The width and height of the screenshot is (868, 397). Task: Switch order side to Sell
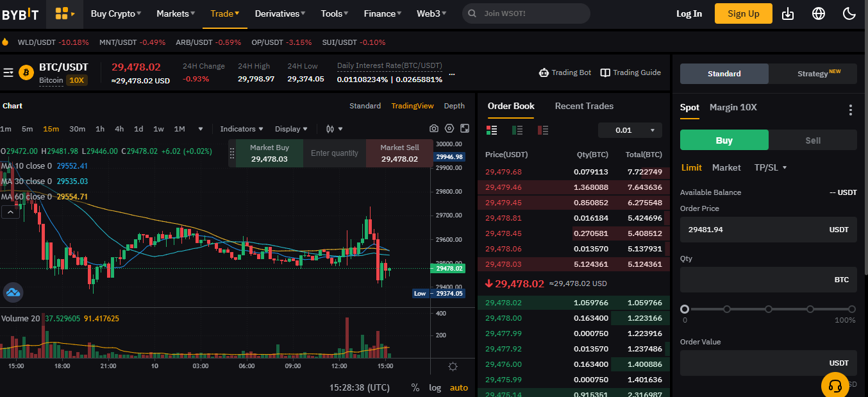pyautogui.click(x=813, y=140)
